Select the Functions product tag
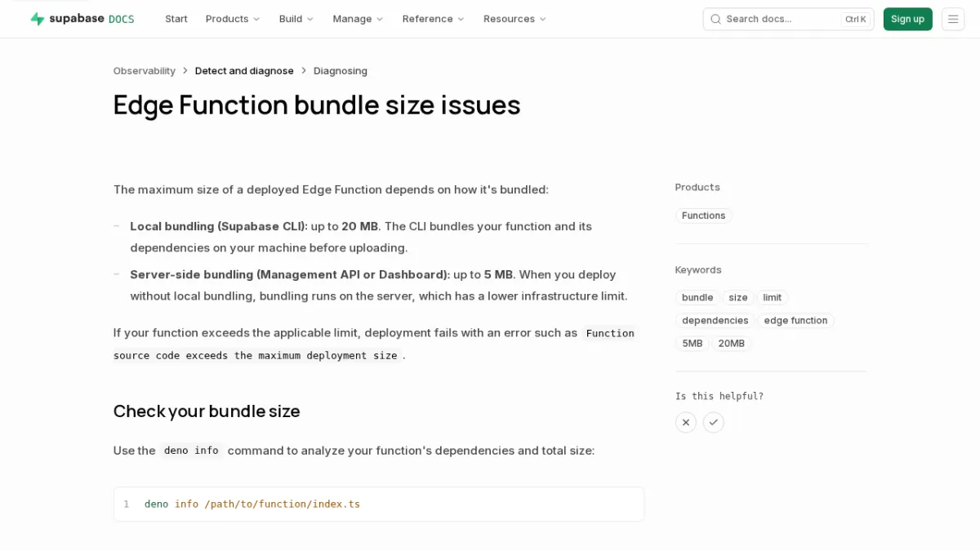The width and height of the screenshot is (980, 551). tap(704, 216)
